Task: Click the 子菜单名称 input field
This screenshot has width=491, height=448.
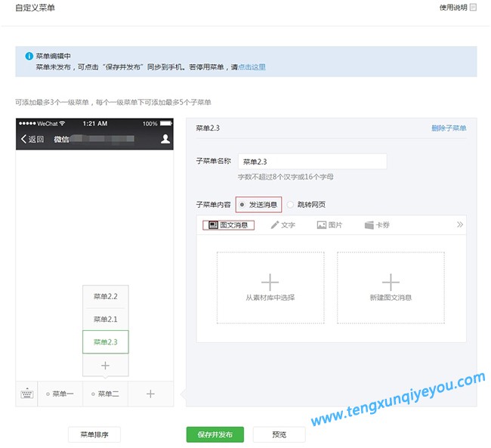Action: tap(312, 162)
